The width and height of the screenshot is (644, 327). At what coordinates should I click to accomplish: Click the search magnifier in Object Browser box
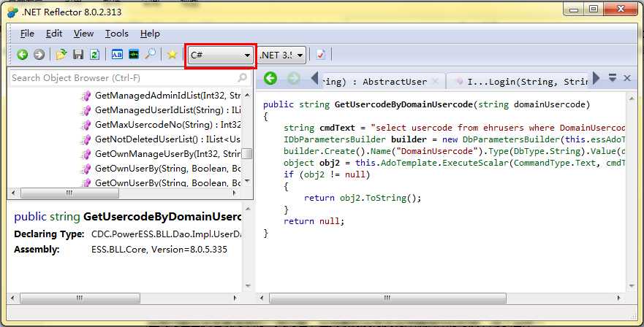(242, 77)
